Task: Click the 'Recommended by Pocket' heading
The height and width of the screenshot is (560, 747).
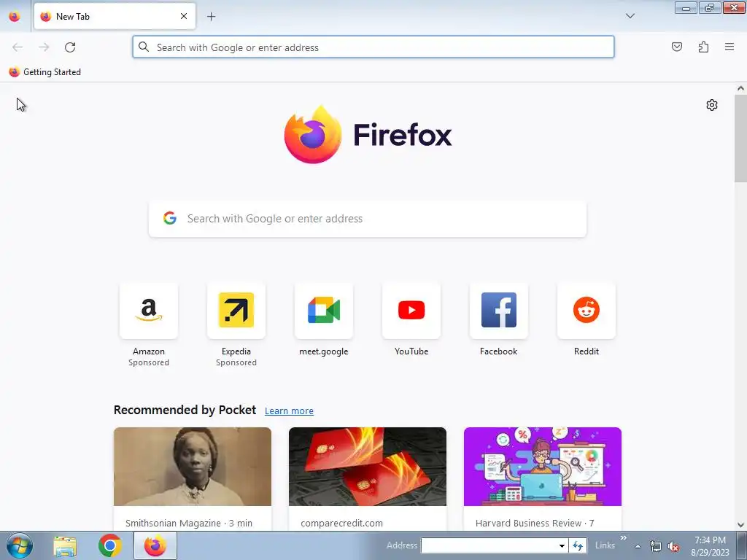Action: click(185, 410)
